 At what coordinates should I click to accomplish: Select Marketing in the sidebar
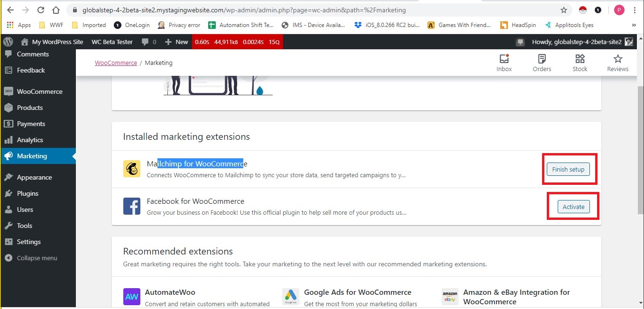(x=32, y=155)
